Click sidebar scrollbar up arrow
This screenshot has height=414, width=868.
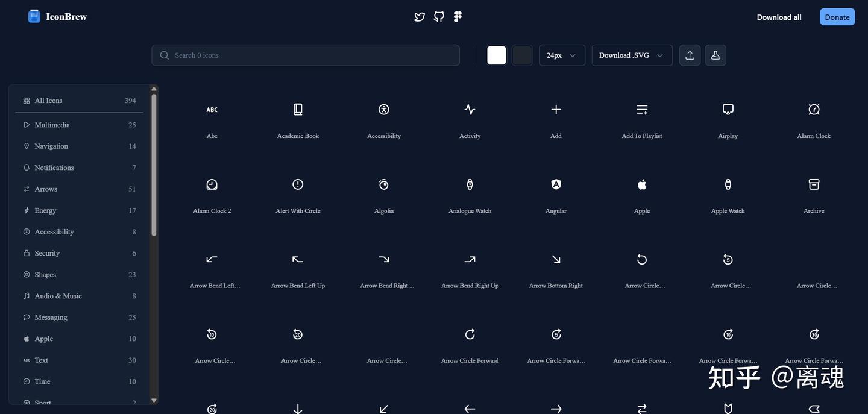pos(154,89)
